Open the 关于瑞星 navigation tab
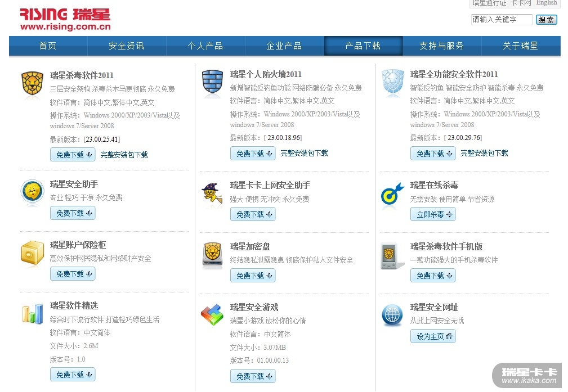 [521, 46]
